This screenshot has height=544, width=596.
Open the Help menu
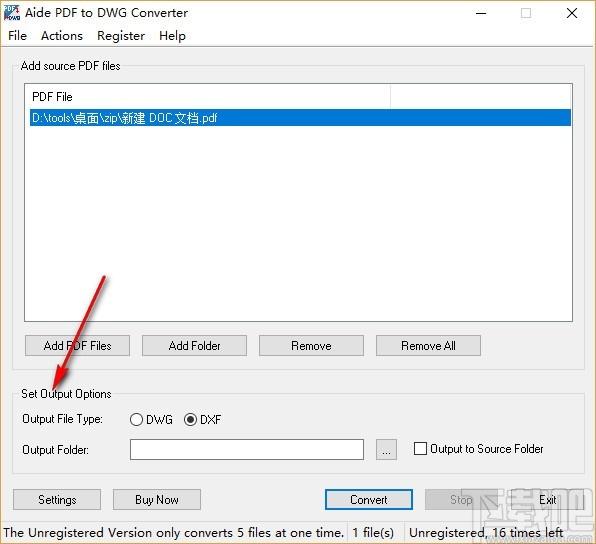[173, 36]
